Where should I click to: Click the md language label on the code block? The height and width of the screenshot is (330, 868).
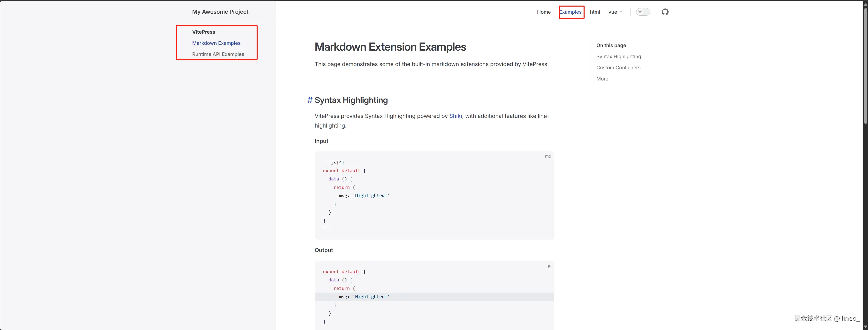coord(548,156)
